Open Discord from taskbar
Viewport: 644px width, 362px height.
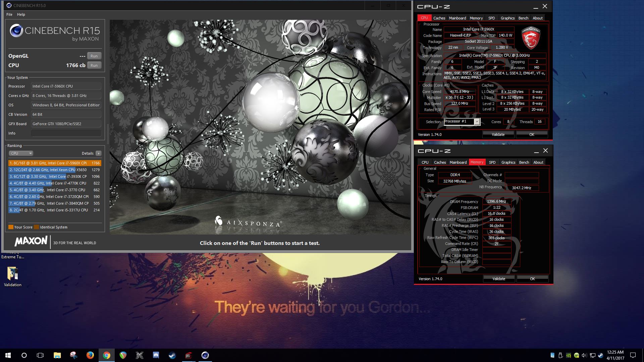pos(156,355)
